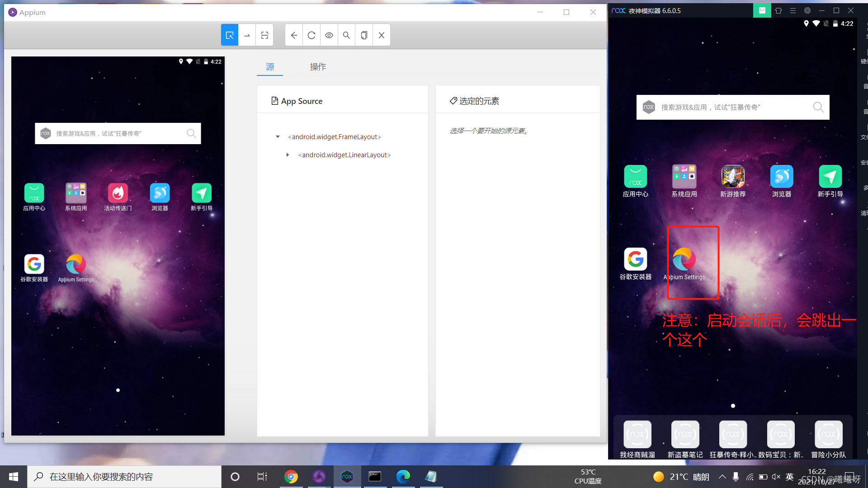Choose Tap By Coordinates mode icon
The width and height of the screenshot is (868, 488).
[264, 35]
